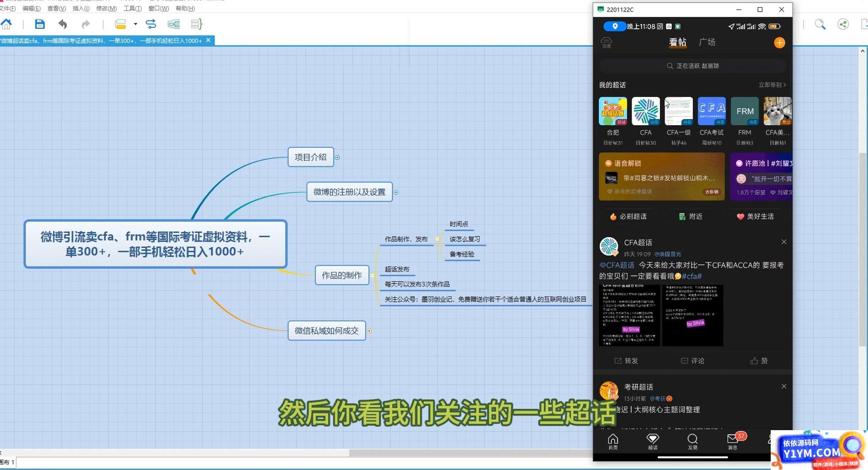Tap the orange plus button in phone window
The height and width of the screenshot is (470, 868).
(779, 42)
